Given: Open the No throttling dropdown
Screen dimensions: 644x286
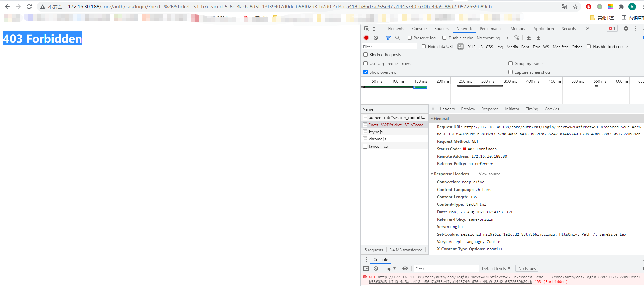Looking at the screenshot, I should click(493, 38).
